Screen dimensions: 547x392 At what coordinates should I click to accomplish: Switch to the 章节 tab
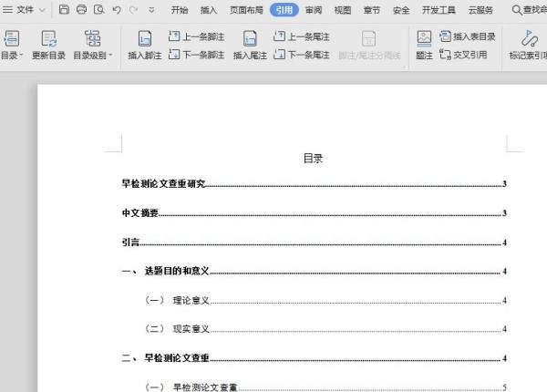pos(372,10)
